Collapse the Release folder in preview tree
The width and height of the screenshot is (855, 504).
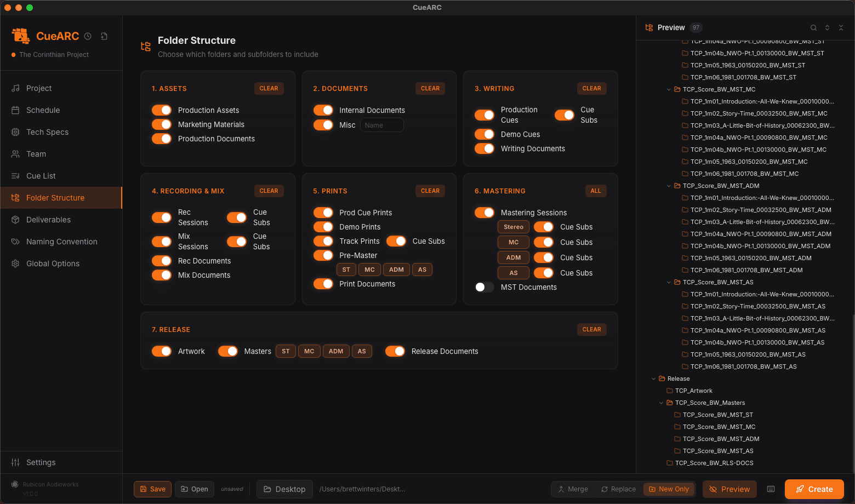[653, 379]
